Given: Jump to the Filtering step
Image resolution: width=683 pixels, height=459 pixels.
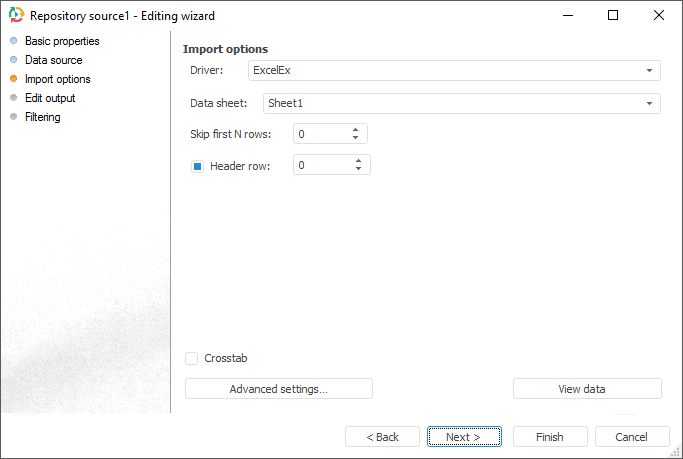Looking at the screenshot, I should [42, 117].
